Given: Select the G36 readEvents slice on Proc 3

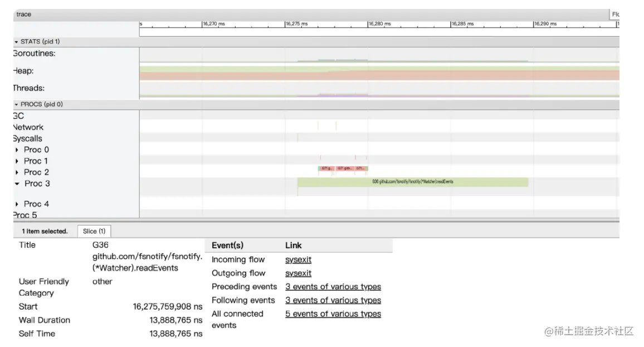Looking at the screenshot, I should click(413, 182).
